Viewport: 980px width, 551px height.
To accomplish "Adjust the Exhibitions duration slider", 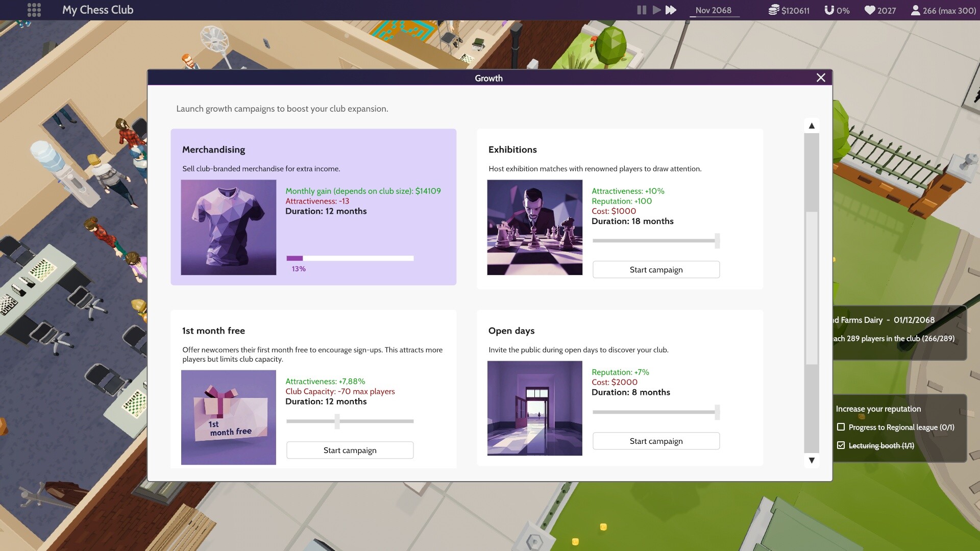I will (x=717, y=240).
